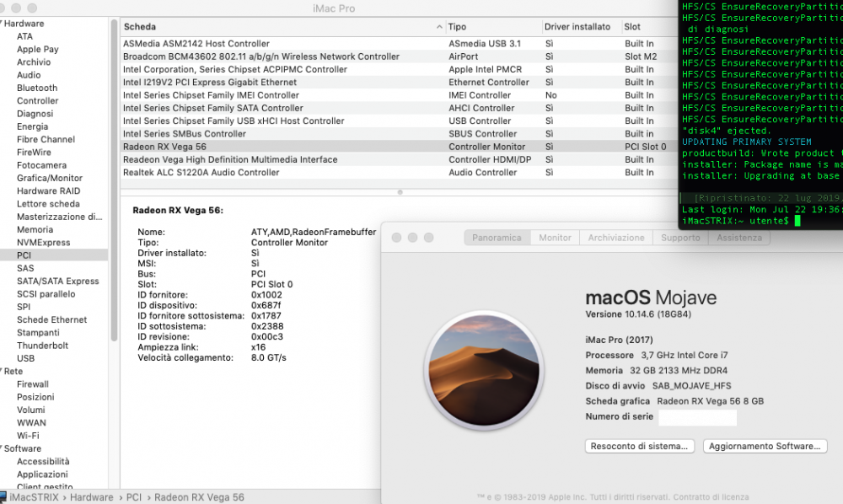Click the blank Numero di serie field
This screenshot has height=504, width=843.
click(x=697, y=417)
